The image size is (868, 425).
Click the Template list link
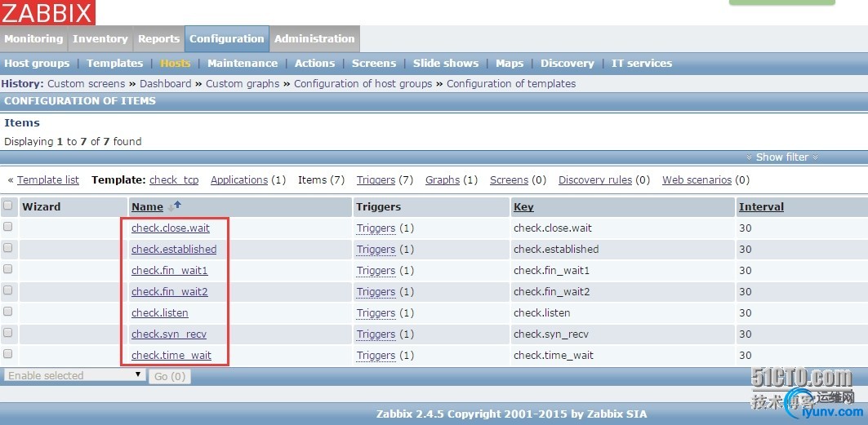point(48,179)
